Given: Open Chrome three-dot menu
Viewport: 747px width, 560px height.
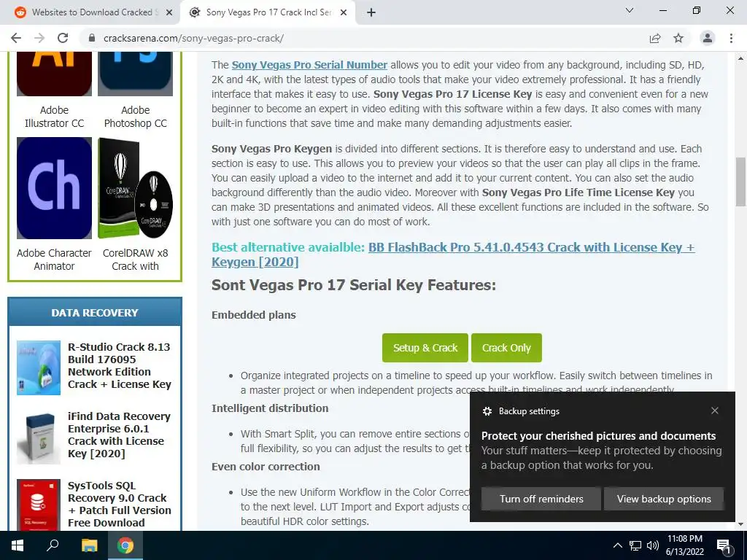Looking at the screenshot, I should 731,38.
